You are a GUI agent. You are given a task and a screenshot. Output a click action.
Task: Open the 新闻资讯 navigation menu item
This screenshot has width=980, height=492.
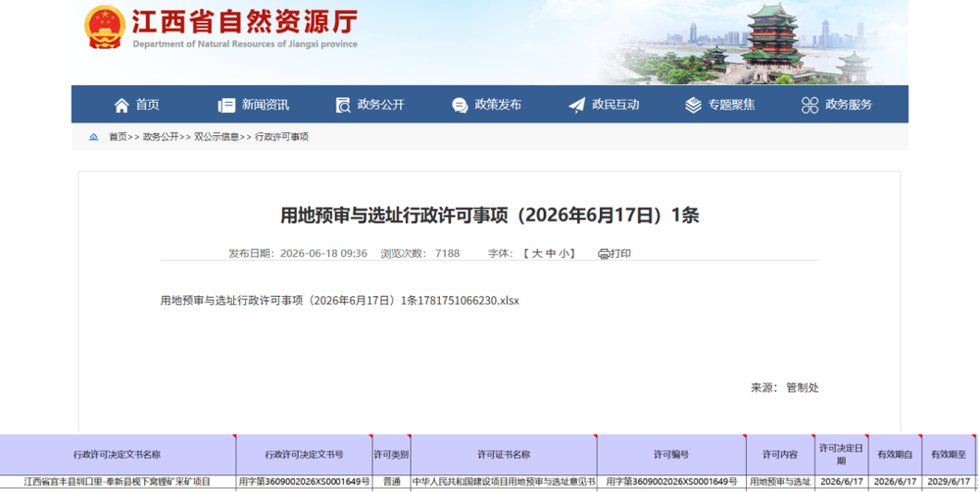265,105
